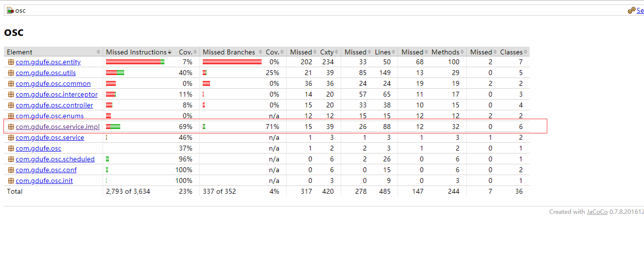Sort by the Missed Instructions column header
The height and width of the screenshot is (258, 644).
[x=138, y=52]
